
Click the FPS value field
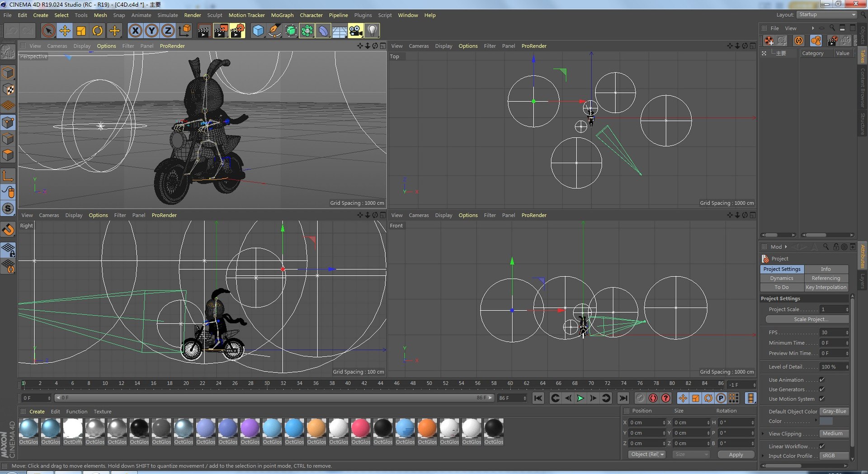coord(834,332)
